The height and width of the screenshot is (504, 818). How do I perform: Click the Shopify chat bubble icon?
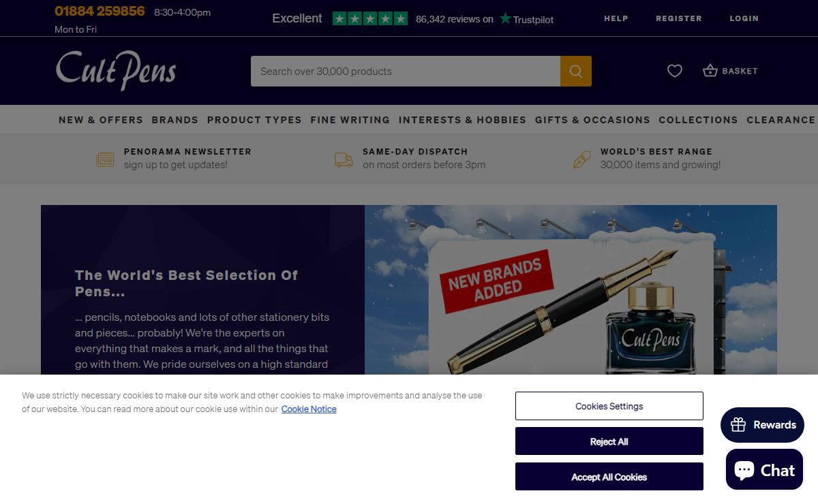coord(744,469)
